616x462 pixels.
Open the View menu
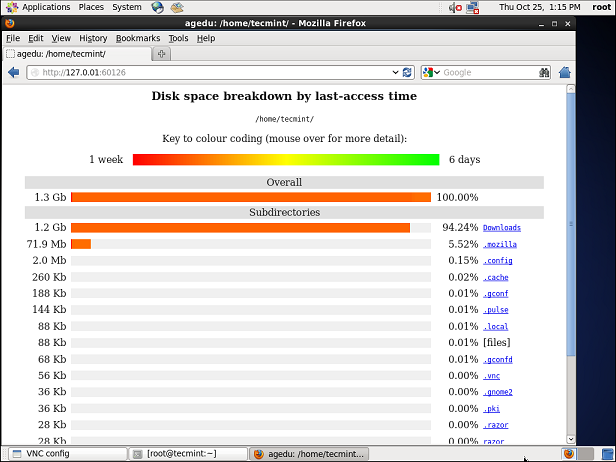pyautogui.click(x=61, y=38)
